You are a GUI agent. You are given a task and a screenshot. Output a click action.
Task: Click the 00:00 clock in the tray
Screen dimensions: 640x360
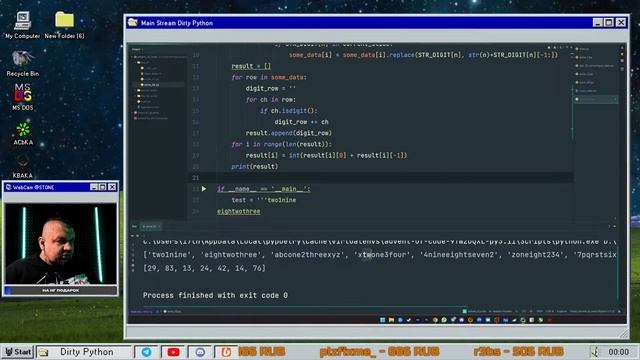click(x=618, y=352)
